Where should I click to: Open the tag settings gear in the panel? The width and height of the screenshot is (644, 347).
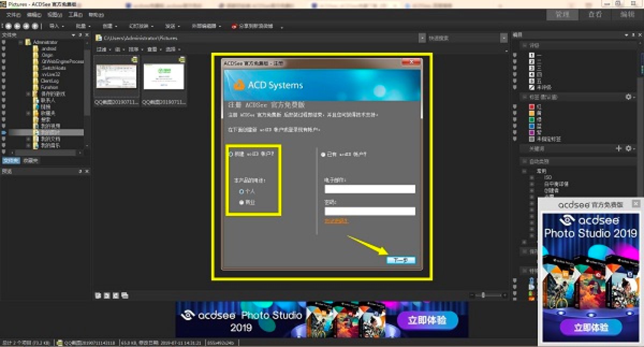pyautogui.click(x=628, y=98)
